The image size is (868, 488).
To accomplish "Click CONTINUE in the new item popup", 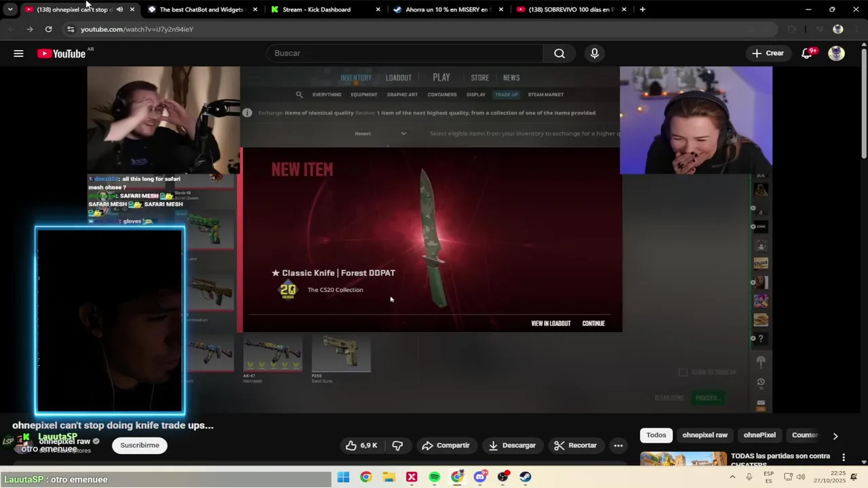I will coord(593,323).
